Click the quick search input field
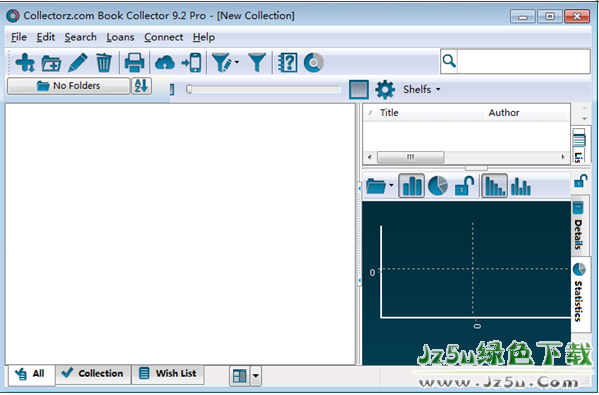Viewport: 599px width, 395px height. pyautogui.click(x=523, y=61)
